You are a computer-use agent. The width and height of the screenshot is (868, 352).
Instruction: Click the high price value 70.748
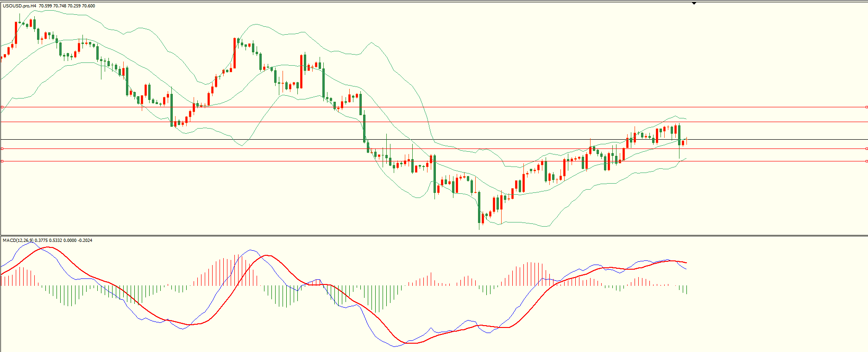[x=60, y=6]
